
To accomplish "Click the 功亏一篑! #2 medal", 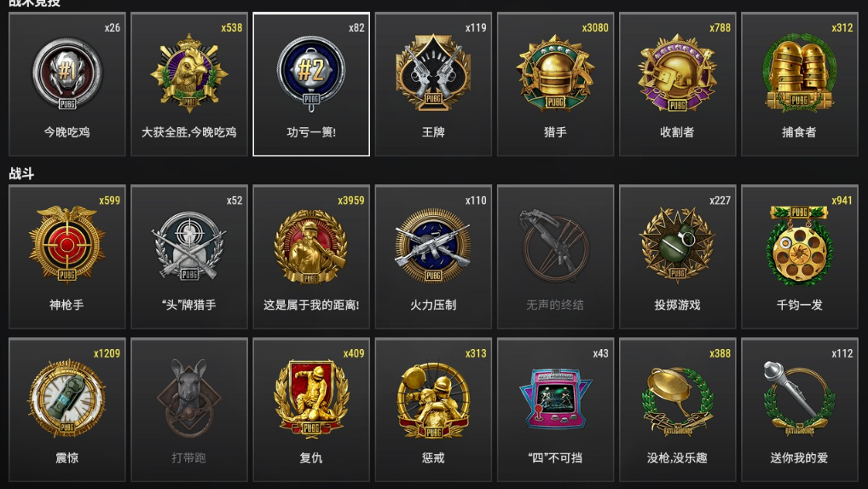I will point(311,84).
